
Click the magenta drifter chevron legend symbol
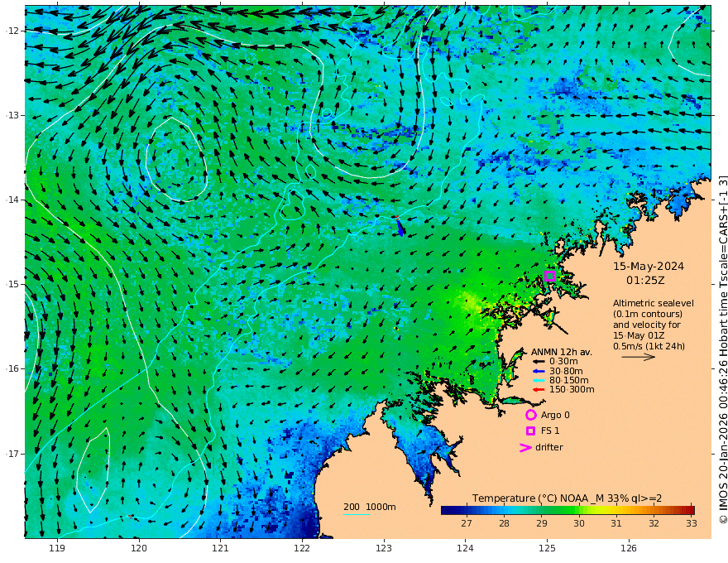coord(525,447)
